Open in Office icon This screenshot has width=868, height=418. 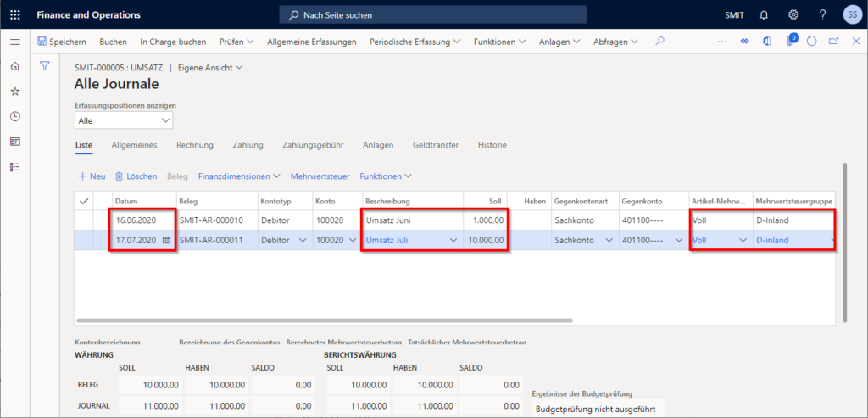coord(767,42)
